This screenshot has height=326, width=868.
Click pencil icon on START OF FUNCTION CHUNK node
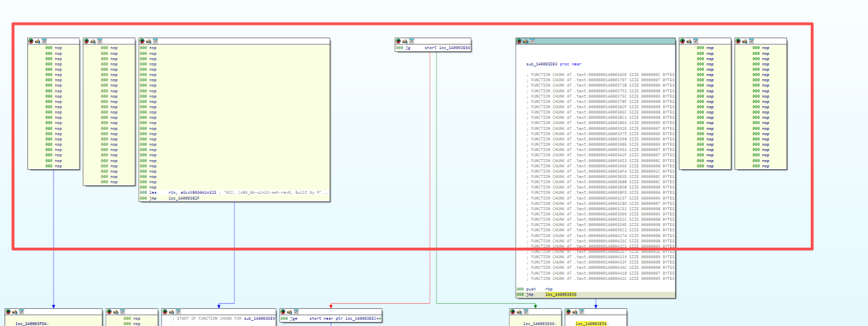point(172,312)
